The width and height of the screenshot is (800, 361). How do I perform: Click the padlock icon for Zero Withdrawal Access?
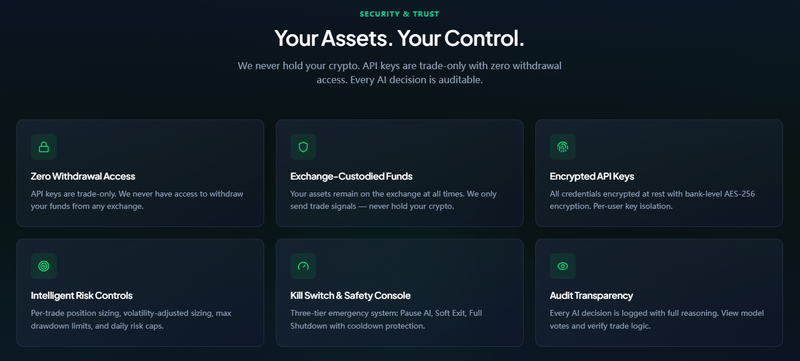point(44,147)
